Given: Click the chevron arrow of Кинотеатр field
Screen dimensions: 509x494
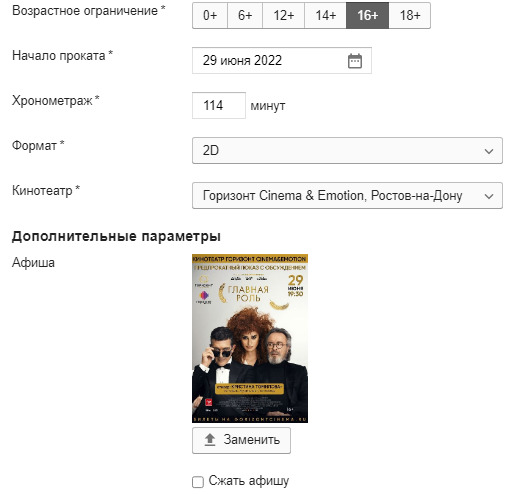Looking at the screenshot, I should coord(489,196).
